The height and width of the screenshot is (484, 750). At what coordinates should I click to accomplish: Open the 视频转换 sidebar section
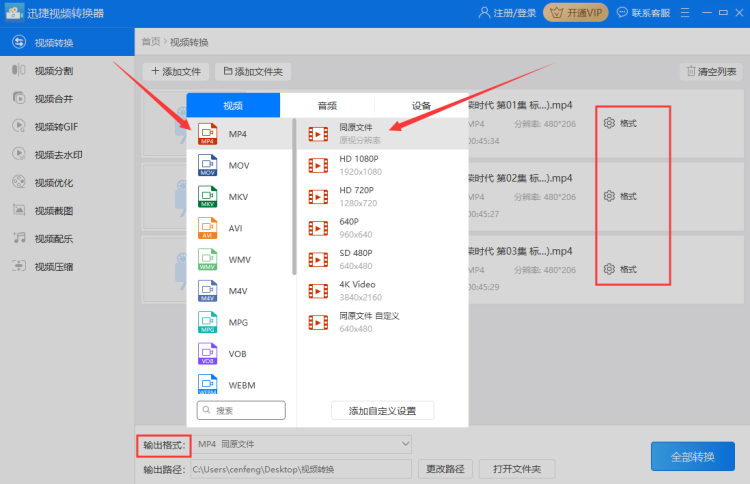click(67, 42)
